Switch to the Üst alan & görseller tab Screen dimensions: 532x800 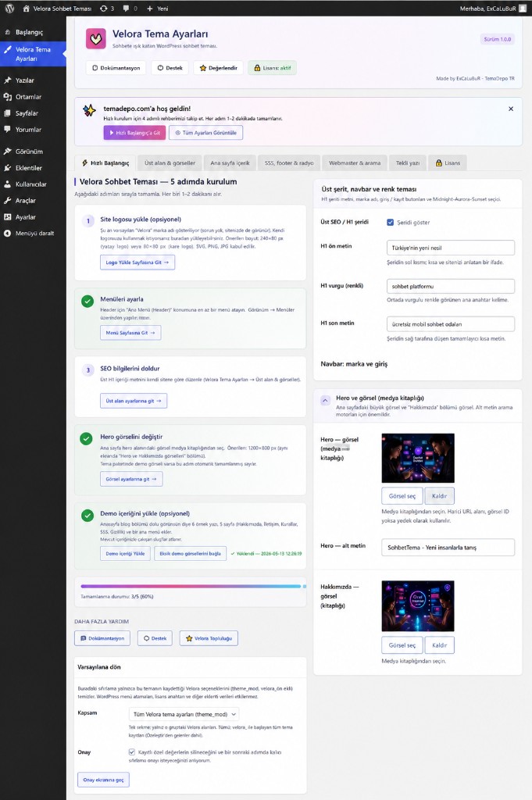click(170, 162)
